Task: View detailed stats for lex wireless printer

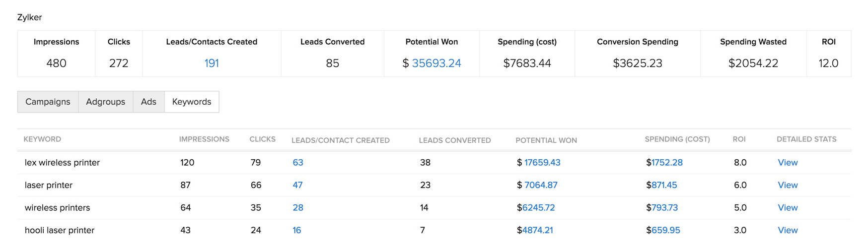Action: pos(788,163)
